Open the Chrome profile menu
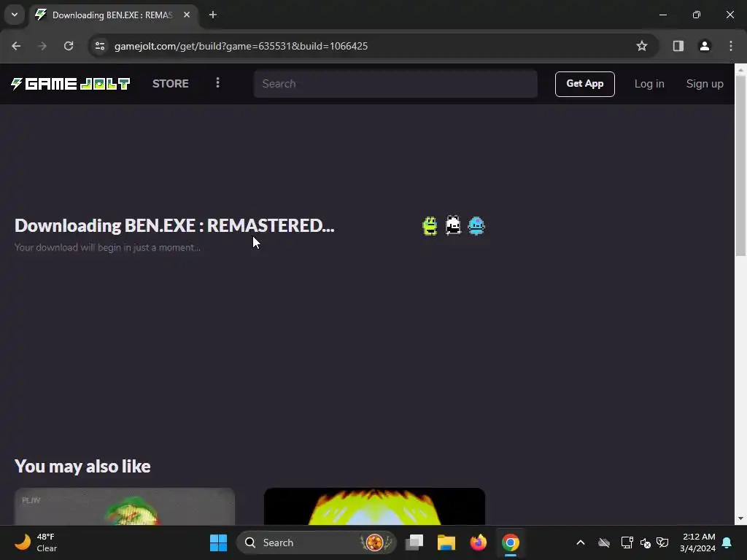Screen dimensions: 747x560 (705, 46)
